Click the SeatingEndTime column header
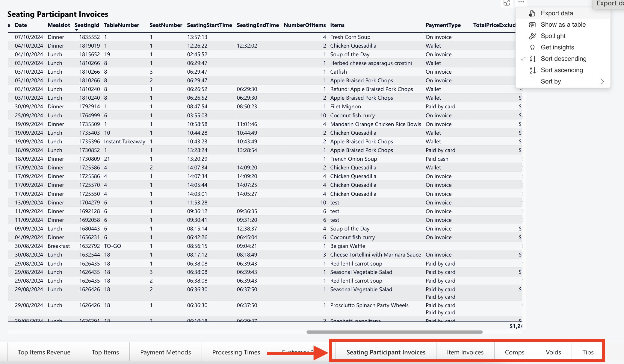This screenshot has height=364, width=624. (258, 25)
